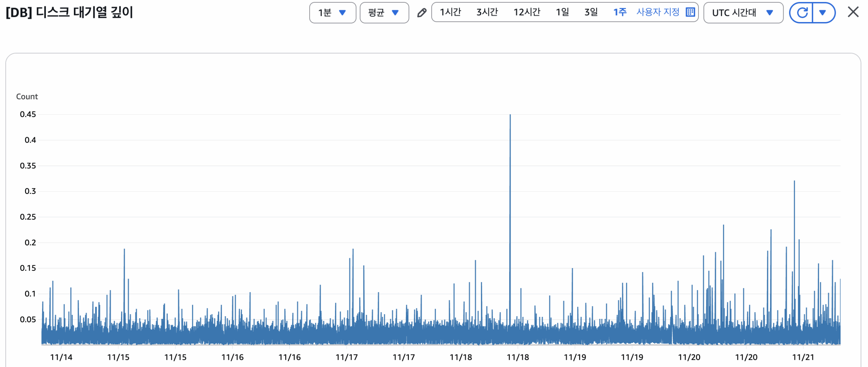Click the graph title text

tap(70, 13)
